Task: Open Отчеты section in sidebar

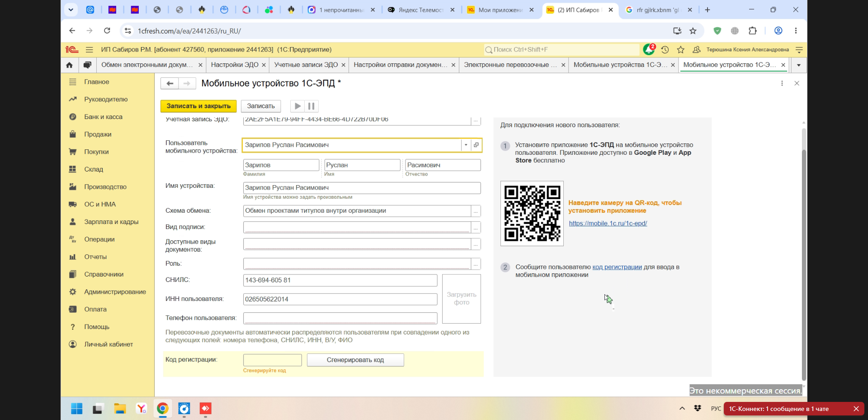Action: [x=108, y=257]
